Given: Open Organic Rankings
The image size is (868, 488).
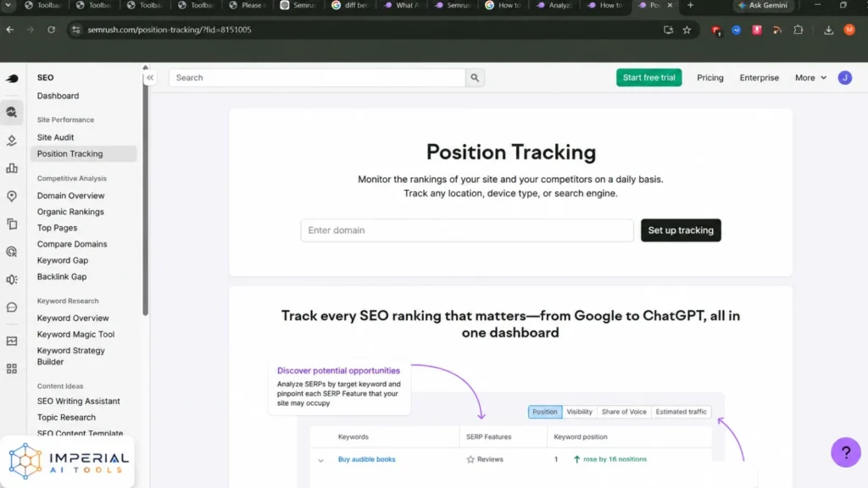Looking at the screenshot, I should point(70,212).
